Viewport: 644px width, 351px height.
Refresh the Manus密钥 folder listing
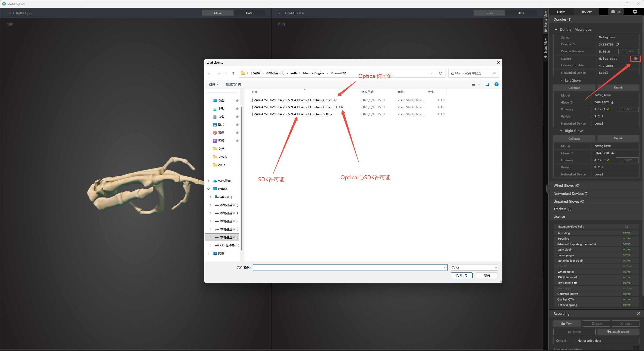point(441,73)
